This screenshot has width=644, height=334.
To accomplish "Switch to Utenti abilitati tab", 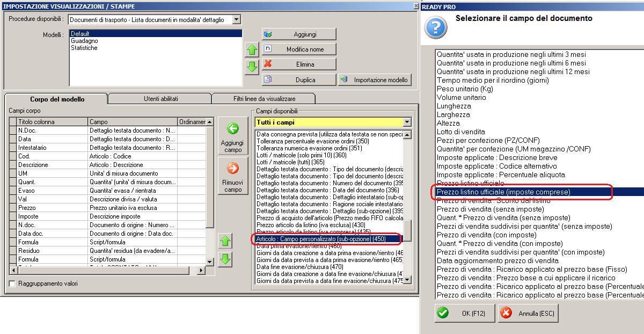I will tap(160, 99).
